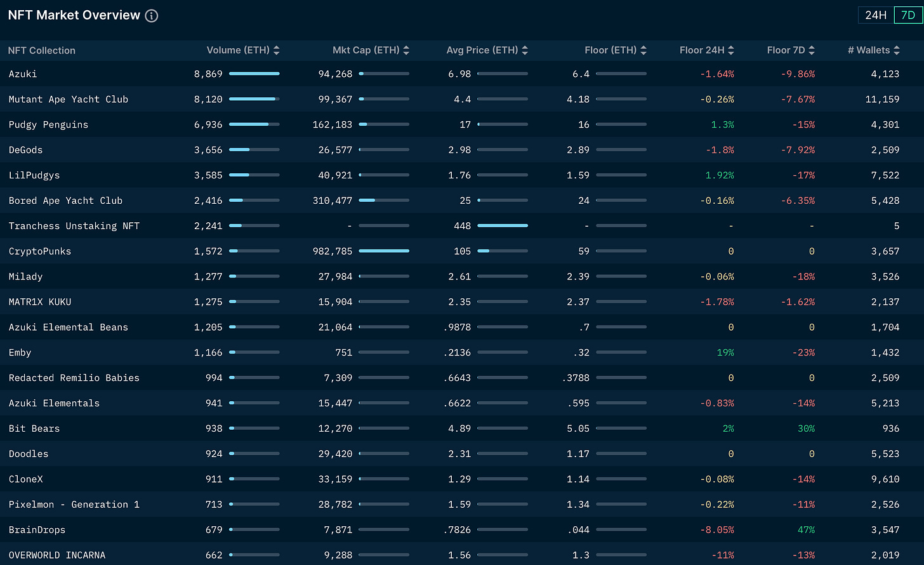Click CryptoPunks market cap value 982,785
Viewport: 924px width, 565px height.
333,251
